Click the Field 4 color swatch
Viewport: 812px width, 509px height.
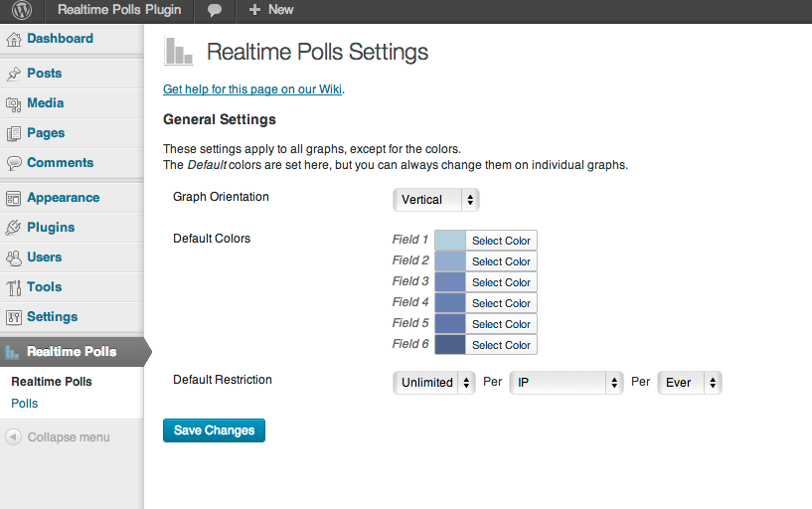(x=450, y=303)
